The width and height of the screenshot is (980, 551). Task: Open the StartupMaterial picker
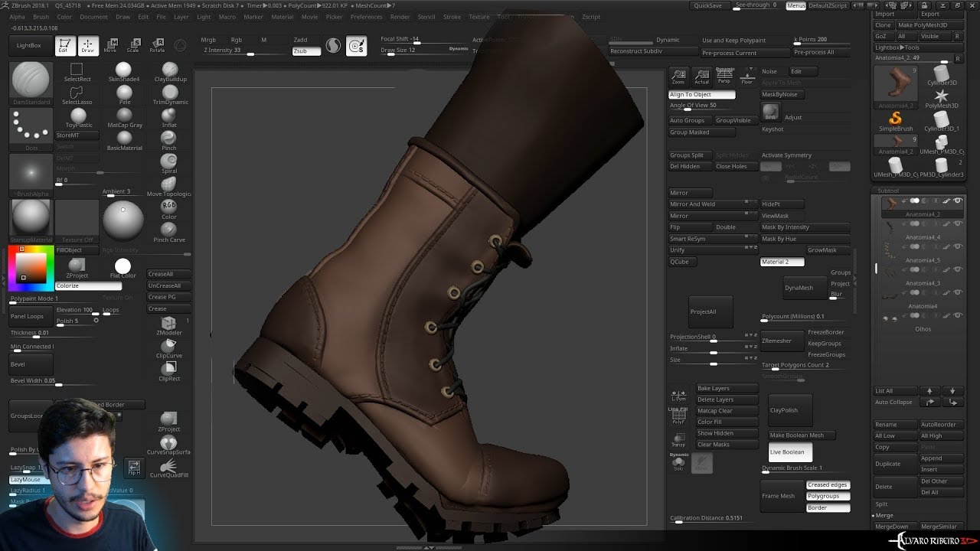[31, 220]
